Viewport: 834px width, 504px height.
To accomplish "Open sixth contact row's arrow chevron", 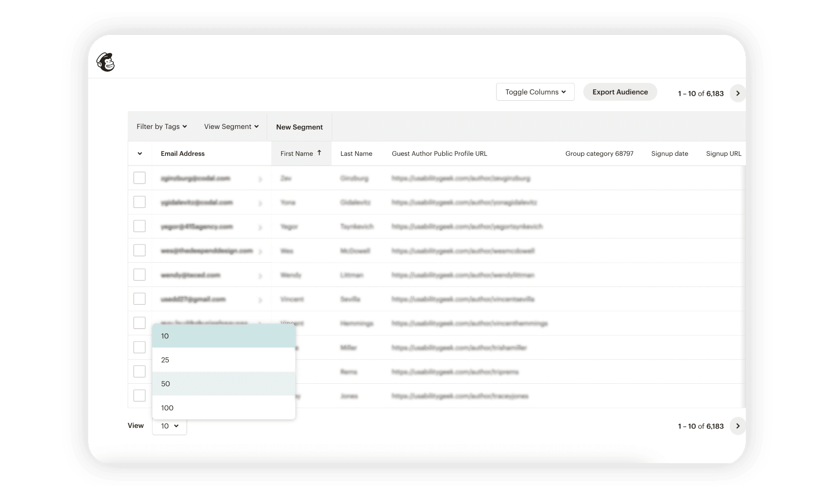I will coord(260,300).
